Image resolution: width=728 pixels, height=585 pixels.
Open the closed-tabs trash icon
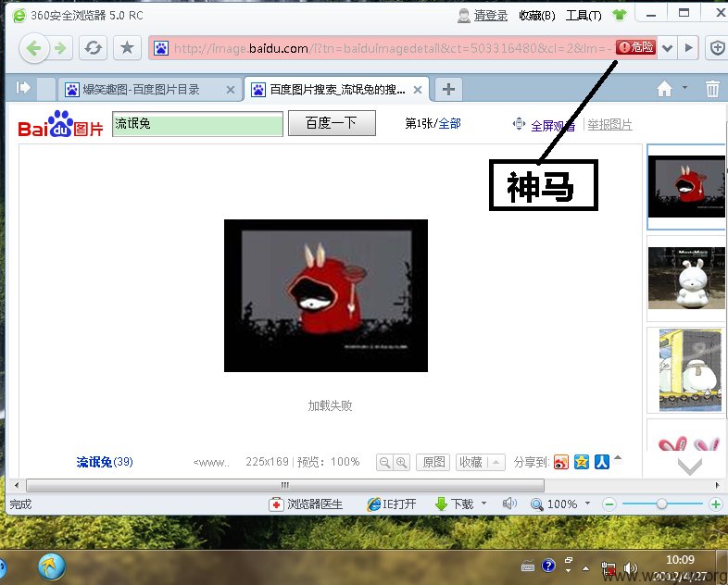coord(712,88)
